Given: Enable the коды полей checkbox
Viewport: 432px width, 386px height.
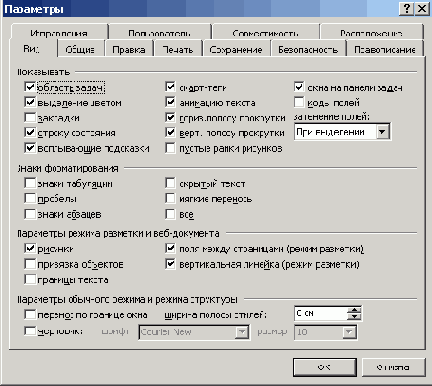Looking at the screenshot, I should click(299, 102).
